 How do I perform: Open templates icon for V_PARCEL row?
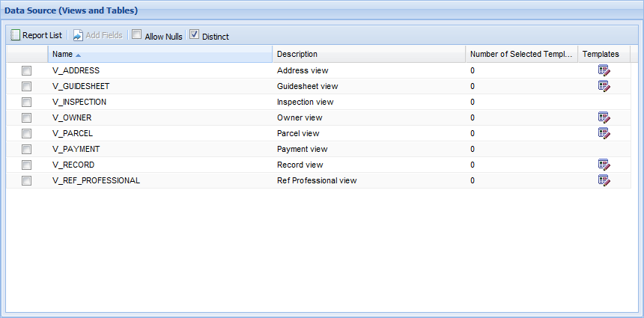[604, 133]
